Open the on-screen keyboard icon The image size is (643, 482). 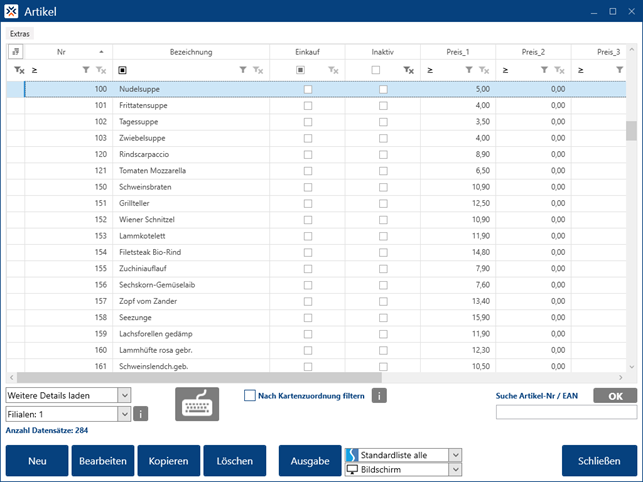click(x=198, y=403)
